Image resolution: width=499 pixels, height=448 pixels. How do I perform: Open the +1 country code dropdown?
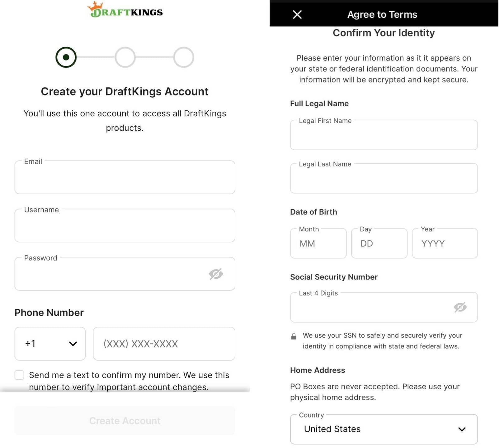click(x=50, y=344)
